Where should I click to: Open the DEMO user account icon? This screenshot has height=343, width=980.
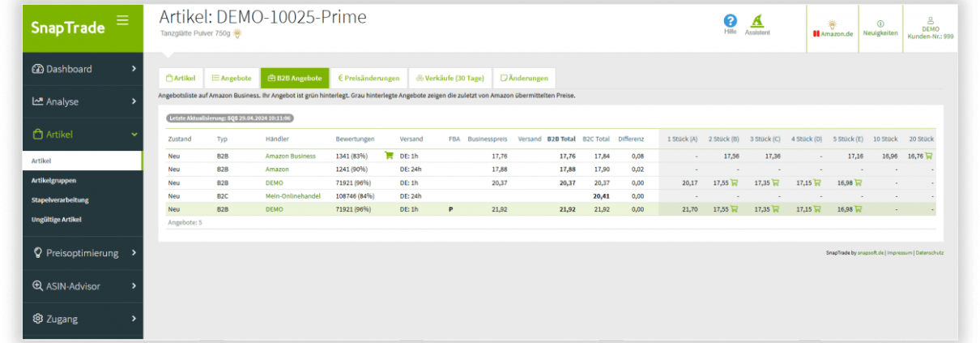931,20
